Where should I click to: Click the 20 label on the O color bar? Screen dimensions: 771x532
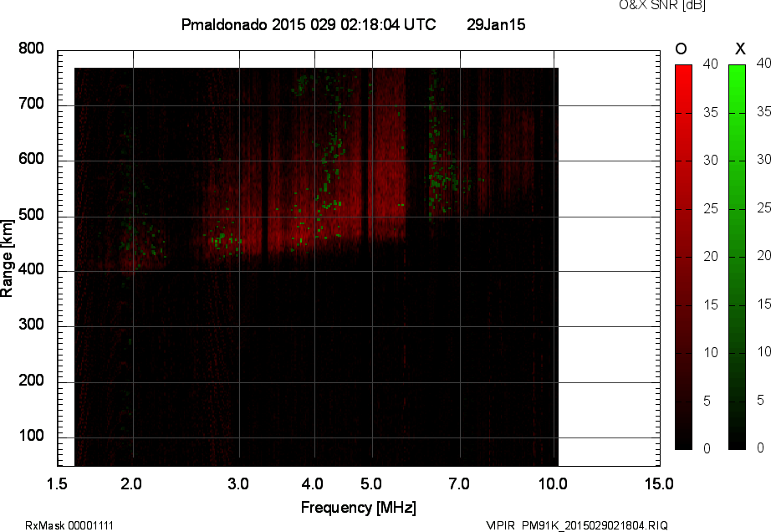point(711,256)
